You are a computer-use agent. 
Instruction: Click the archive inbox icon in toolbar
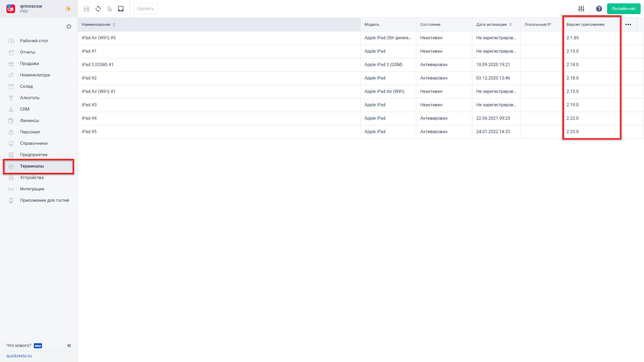tap(121, 9)
